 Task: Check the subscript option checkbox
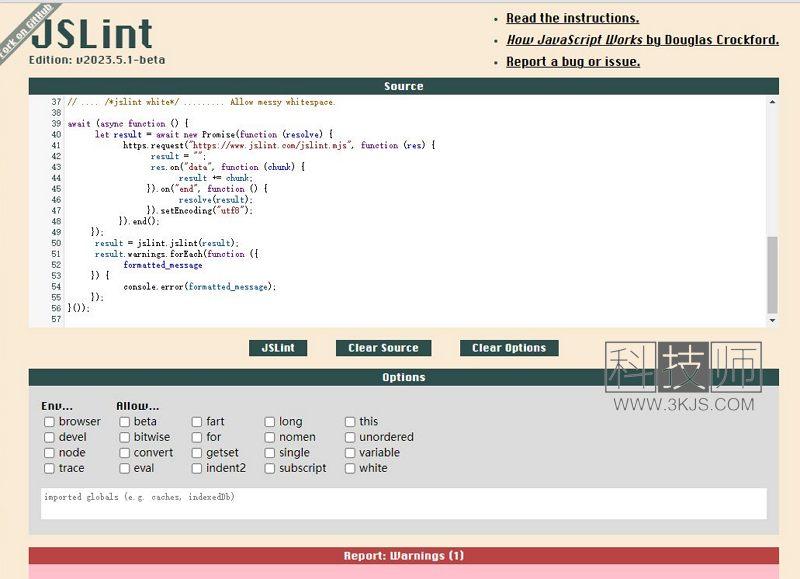point(270,468)
